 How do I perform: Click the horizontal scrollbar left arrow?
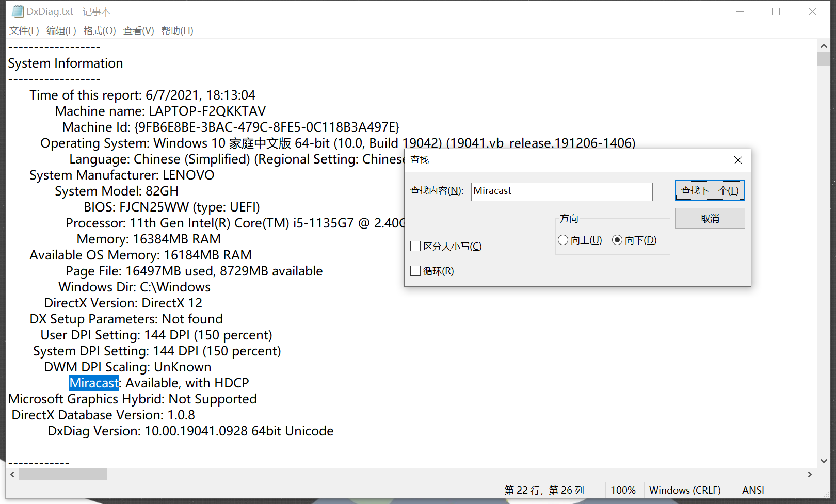coord(12,474)
